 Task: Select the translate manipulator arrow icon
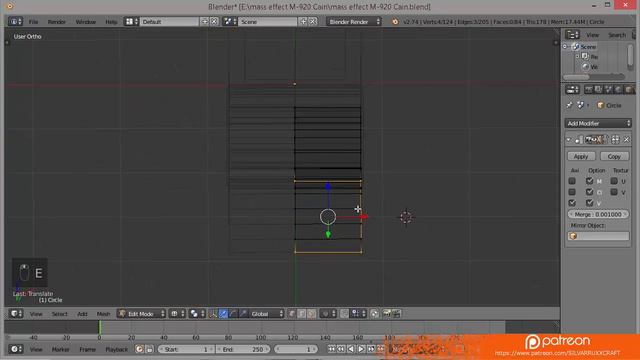[223, 313]
